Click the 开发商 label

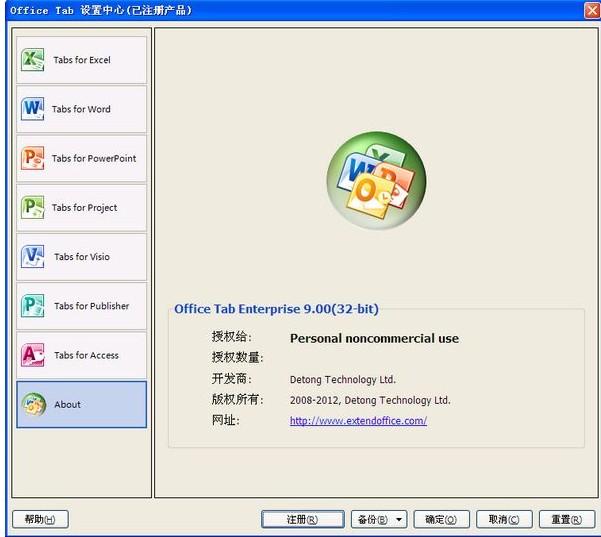pos(232,379)
